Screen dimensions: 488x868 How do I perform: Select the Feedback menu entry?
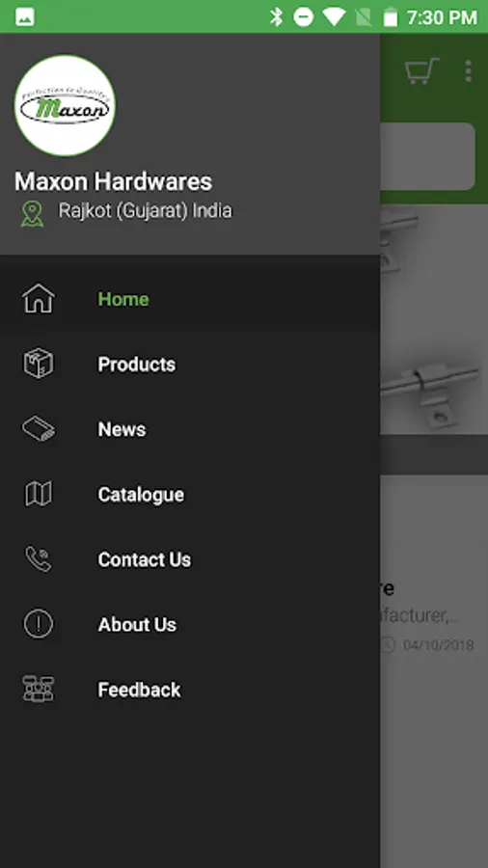pyautogui.click(x=190, y=690)
